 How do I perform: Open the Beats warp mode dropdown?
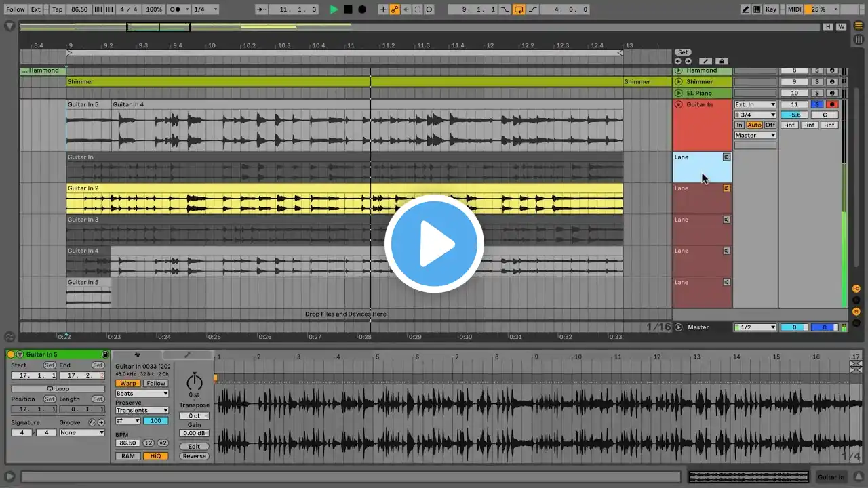(x=141, y=393)
